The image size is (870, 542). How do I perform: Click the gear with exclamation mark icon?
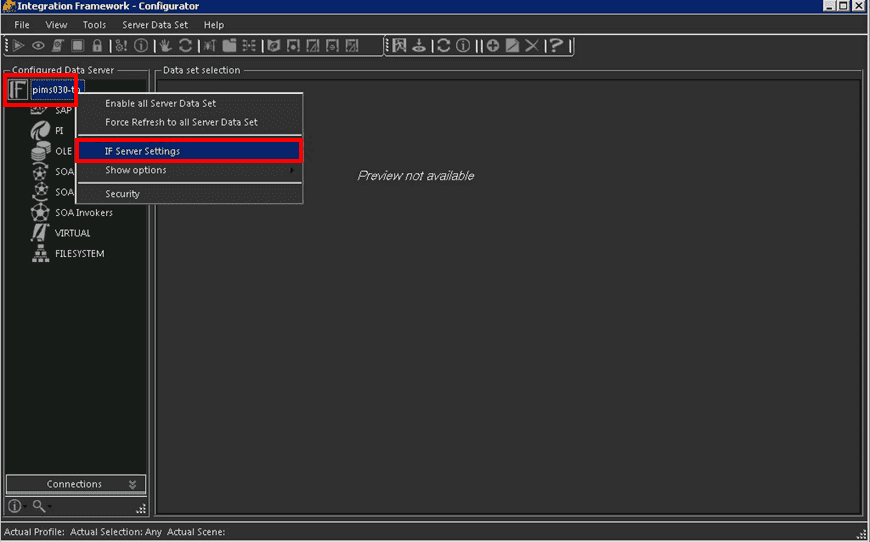coord(121,45)
